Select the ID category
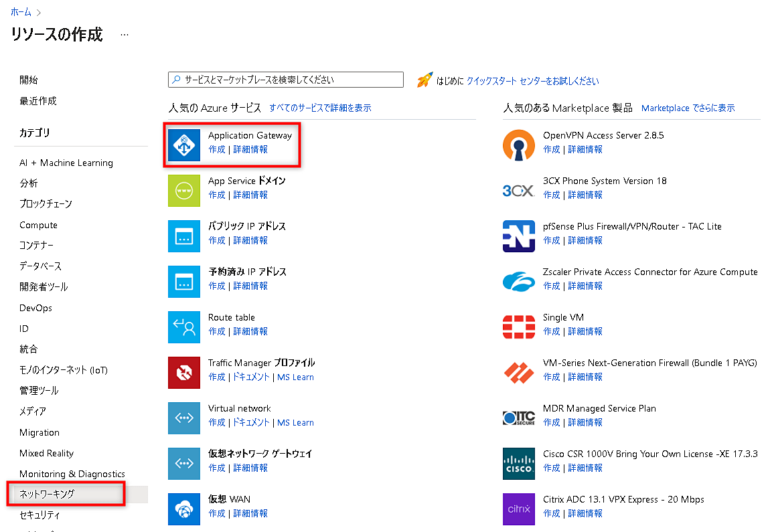This screenshot has width=770, height=532. point(24,329)
